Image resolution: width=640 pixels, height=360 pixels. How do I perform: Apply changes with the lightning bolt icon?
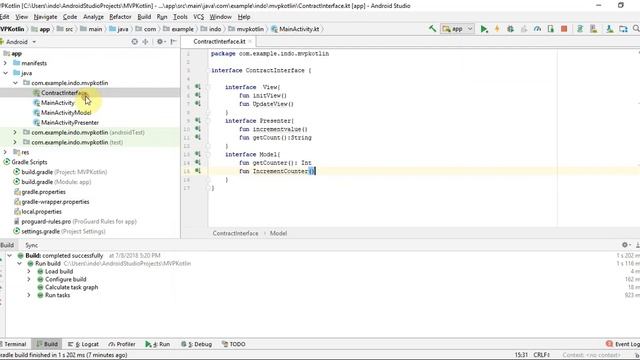pyautogui.click(x=497, y=29)
